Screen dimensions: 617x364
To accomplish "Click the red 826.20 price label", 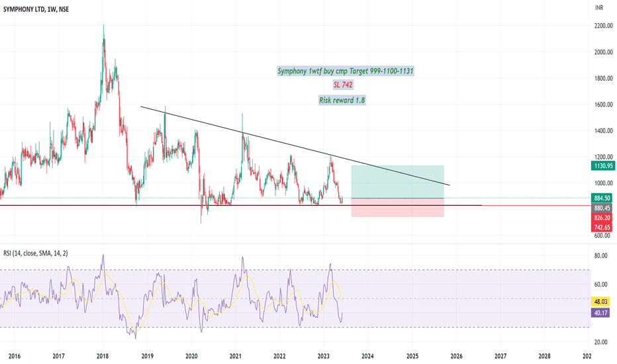I will click(x=602, y=218).
